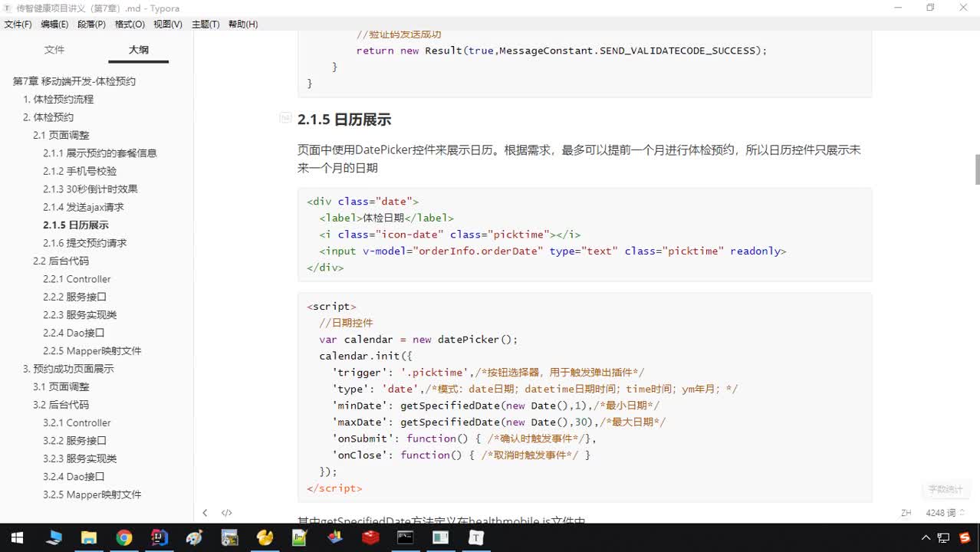Open the Windows Start menu

(17, 537)
